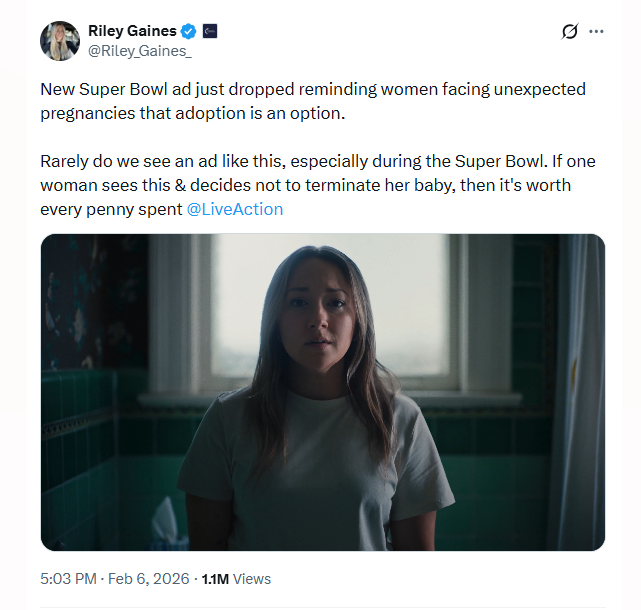Screen dimensions: 641x610
Task: Click the blue verified checkmark badge
Action: 189,31
